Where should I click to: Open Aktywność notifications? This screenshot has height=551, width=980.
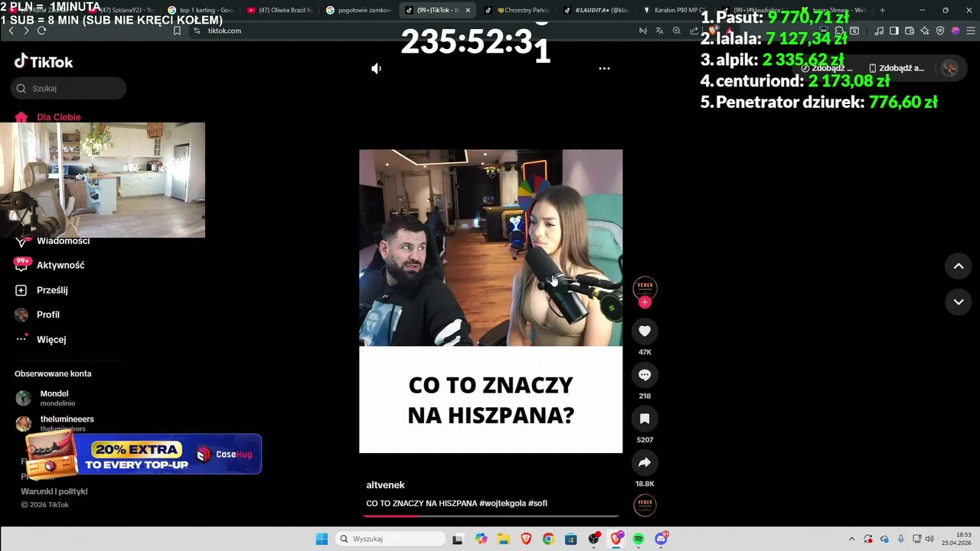click(x=50, y=265)
